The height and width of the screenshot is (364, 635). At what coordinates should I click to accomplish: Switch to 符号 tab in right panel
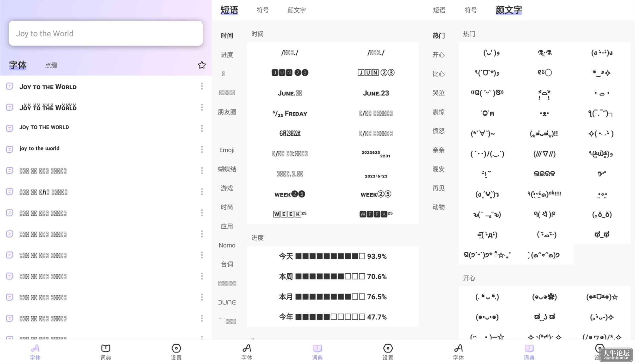click(471, 10)
